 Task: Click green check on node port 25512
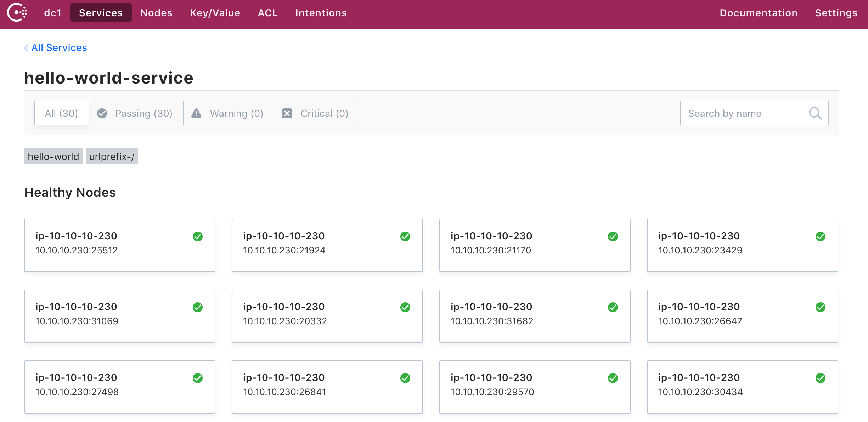coord(198,236)
